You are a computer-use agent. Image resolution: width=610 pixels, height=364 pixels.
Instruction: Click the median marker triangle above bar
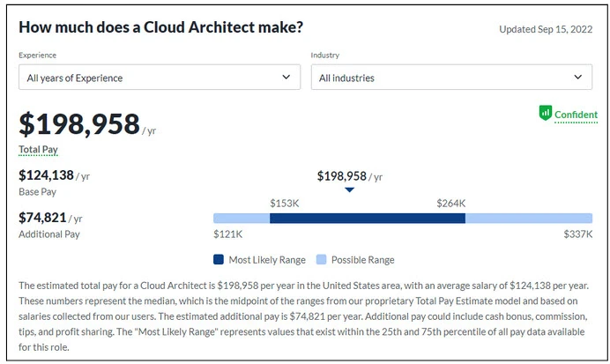point(350,189)
